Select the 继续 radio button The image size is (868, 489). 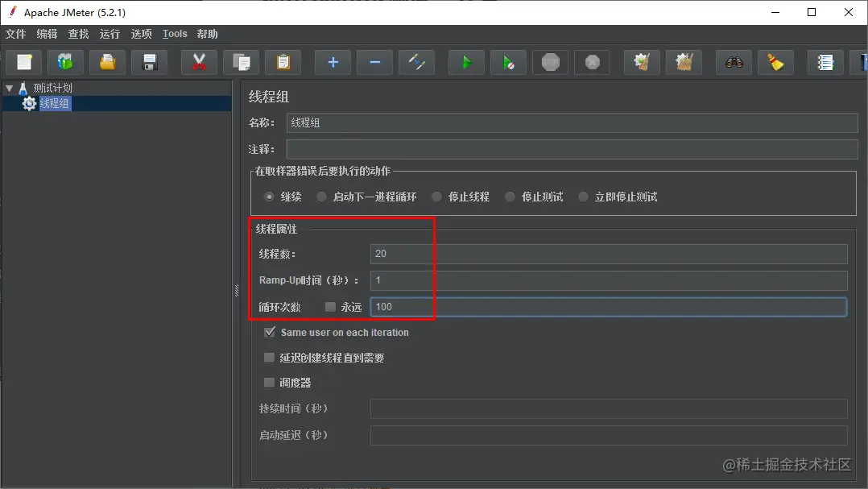pos(269,197)
